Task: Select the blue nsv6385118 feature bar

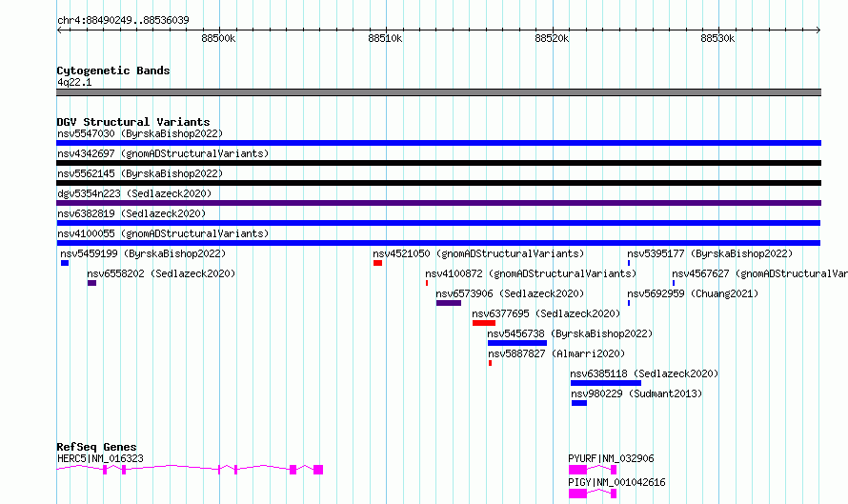Action: pos(606,383)
